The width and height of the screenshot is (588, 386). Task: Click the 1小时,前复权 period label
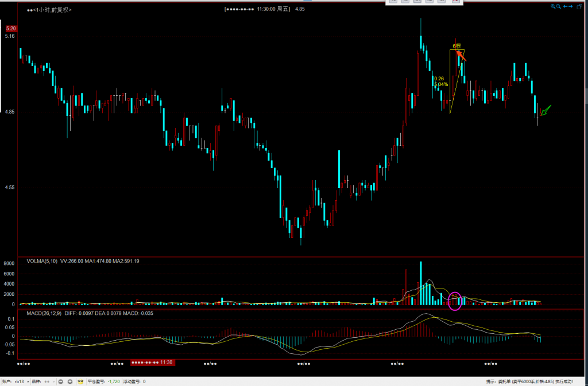49,10
